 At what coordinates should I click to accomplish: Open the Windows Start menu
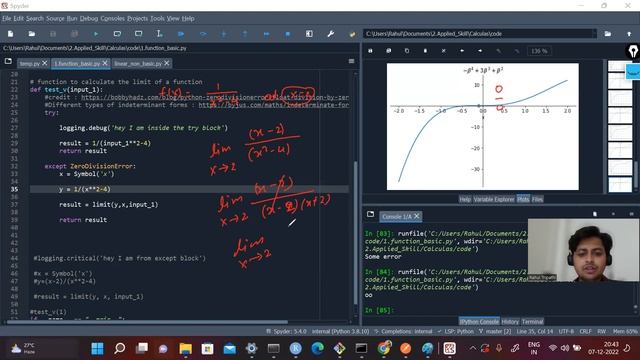pos(98,349)
